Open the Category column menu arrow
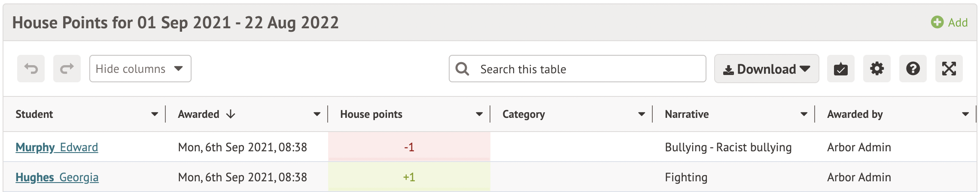980x192 pixels. click(x=642, y=114)
